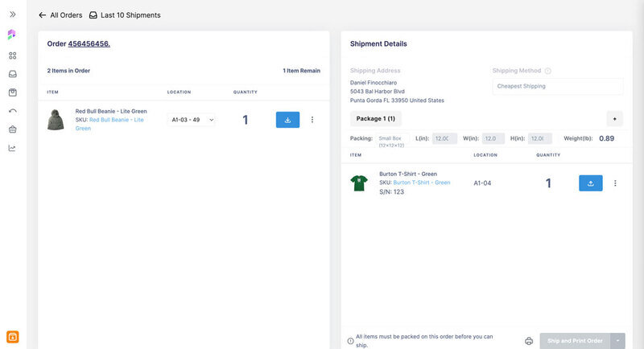This screenshot has height=349, width=644.
Task: Open the inbox tray icon in sidebar
Action: [12, 74]
